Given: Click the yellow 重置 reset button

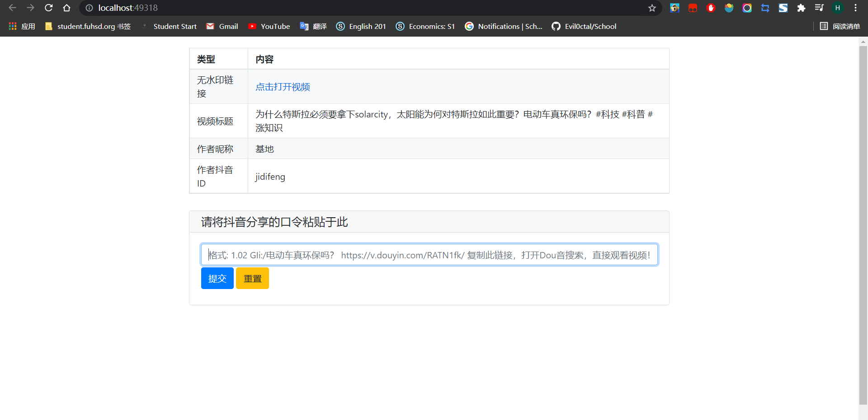Looking at the screenshot, I should [x=252, y=278].
